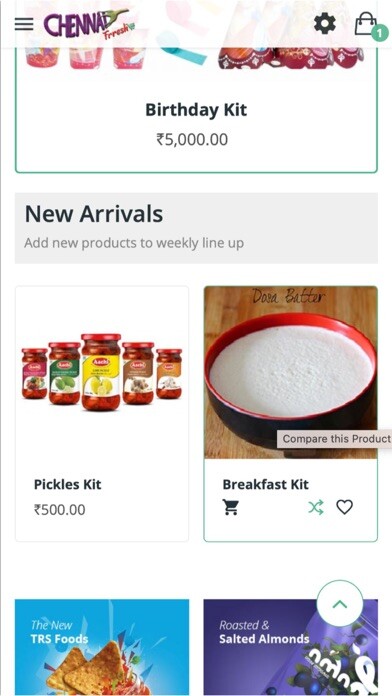
Task: Click the Dosa Batter product image
Action: point(291,372)
